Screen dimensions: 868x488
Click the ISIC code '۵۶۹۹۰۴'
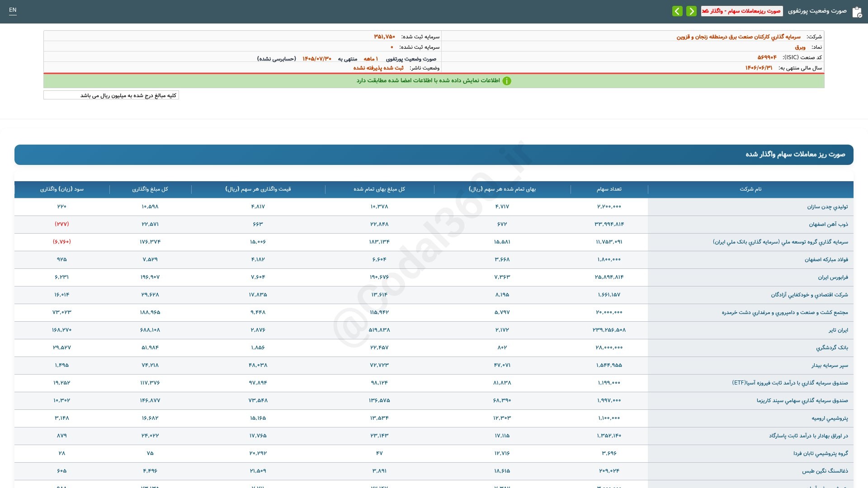click(767, 57)
